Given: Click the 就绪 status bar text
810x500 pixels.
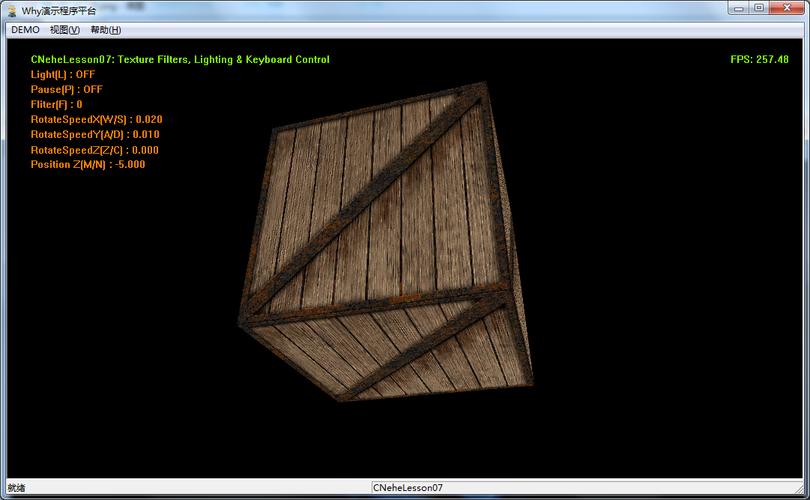Looking at the screenshot, I should click(x=16, y=488).
